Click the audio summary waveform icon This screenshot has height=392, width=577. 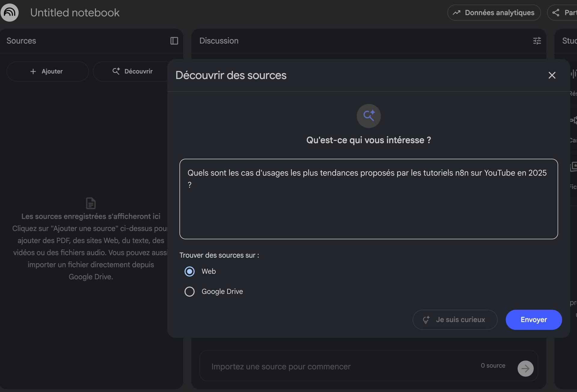point(573,74)
